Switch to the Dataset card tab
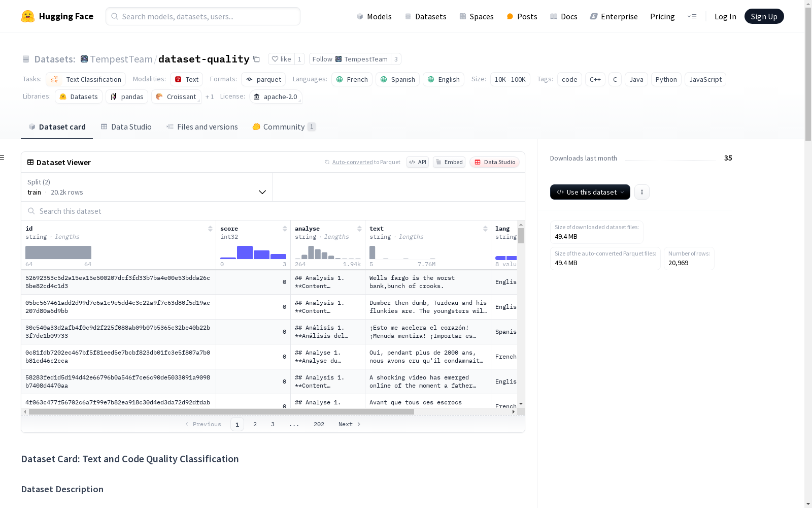The width and height of the screenshot is (812, 508). pos(57,127)
